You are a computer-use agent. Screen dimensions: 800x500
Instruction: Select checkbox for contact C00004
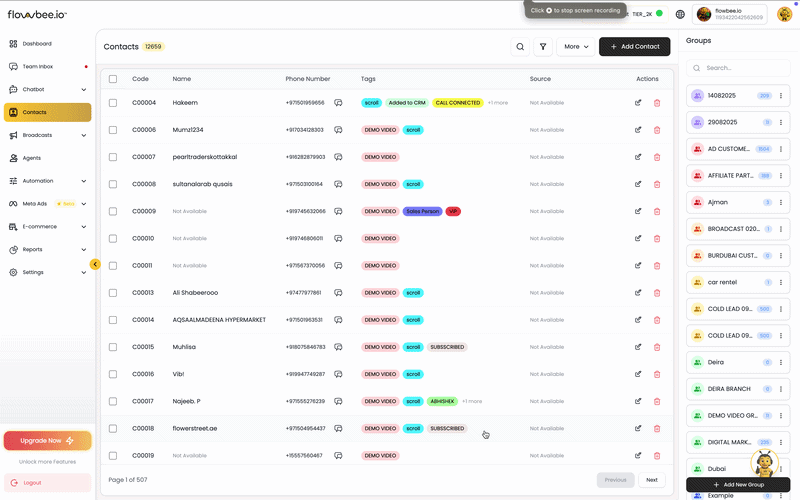(x=113, y=103)
